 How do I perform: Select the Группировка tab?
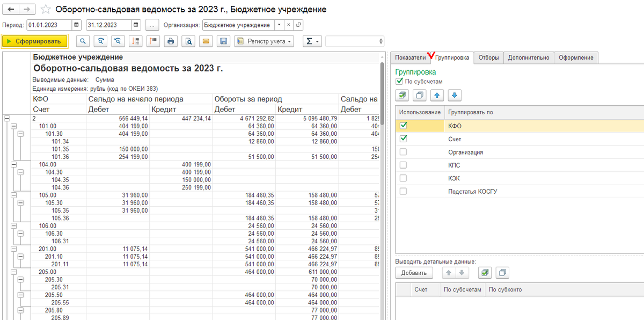click(452, 57)
